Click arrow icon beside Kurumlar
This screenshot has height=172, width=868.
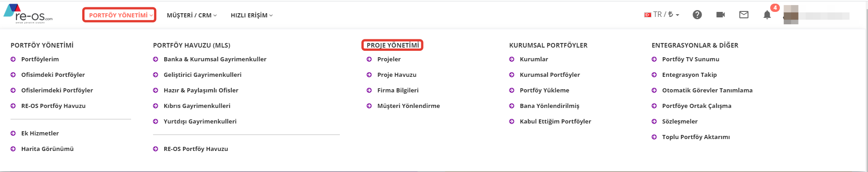click(512, 59)
